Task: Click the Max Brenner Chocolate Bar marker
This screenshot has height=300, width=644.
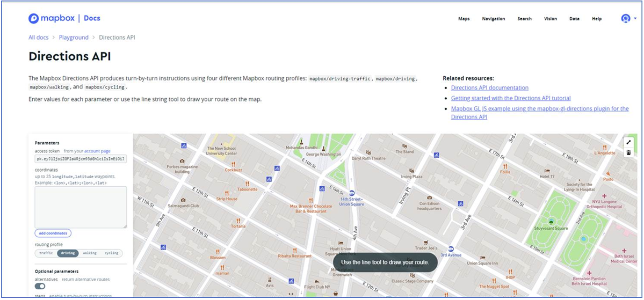Action: click(311, 200)
